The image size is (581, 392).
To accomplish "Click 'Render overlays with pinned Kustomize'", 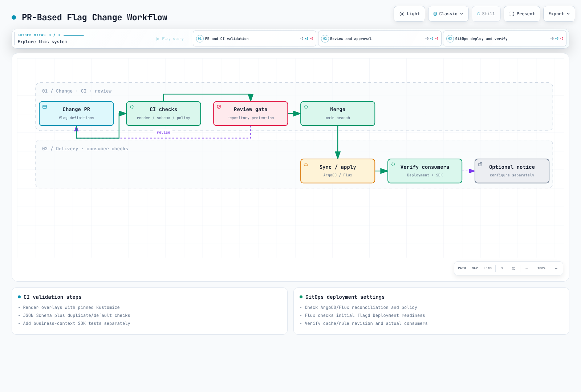I will pyautogui.click(x=71, y=307).
